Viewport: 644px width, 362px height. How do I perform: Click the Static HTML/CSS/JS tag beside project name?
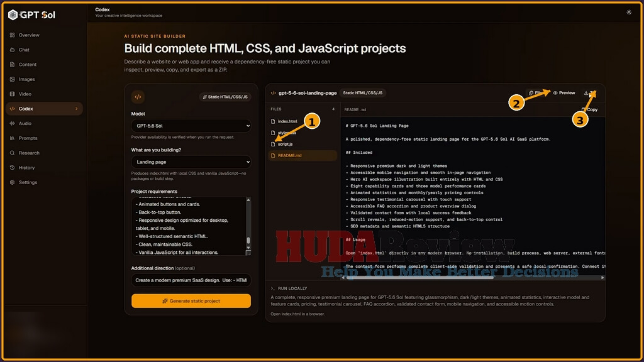pos(363,93)
